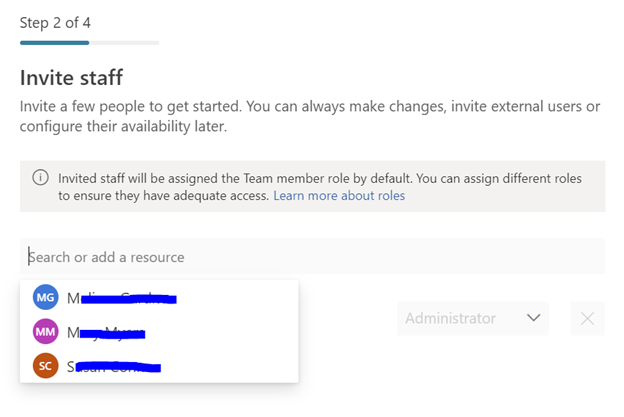
Task: Click the info icon in the gray banner
Action: [x=40, y=178]
